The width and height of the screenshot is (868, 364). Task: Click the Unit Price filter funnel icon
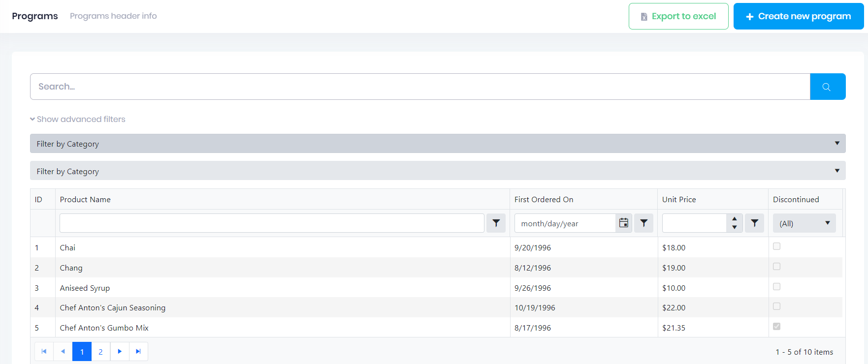pos(754,223)
